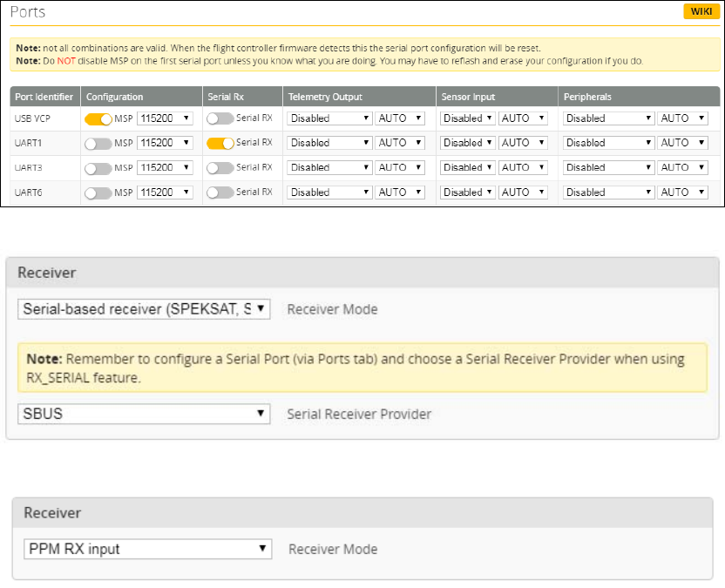The width and height of the screenshot is (725, 588).
Task: Toggle MSP on for UART6
Action: [x=98, y=192]
